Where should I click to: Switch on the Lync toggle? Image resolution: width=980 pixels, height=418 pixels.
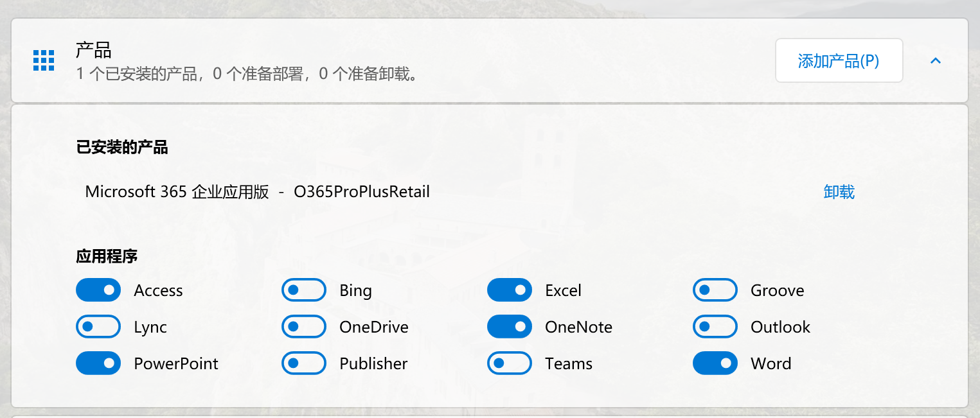click(98, 327)
